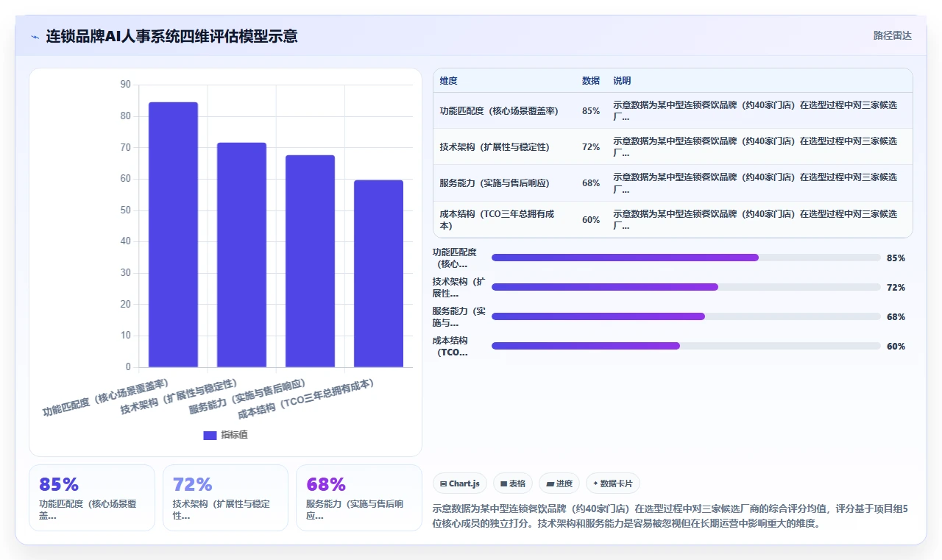
Task: Click the 成本结构 bar in the chart
Action: [378, 274]
